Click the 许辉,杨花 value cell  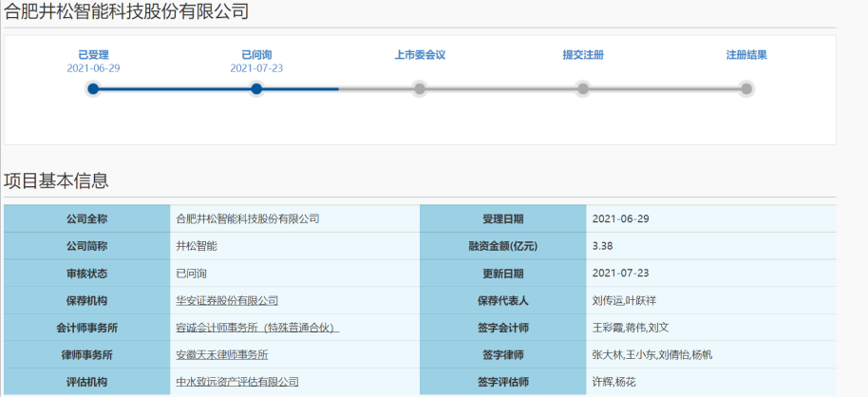(x=711, y=382)
